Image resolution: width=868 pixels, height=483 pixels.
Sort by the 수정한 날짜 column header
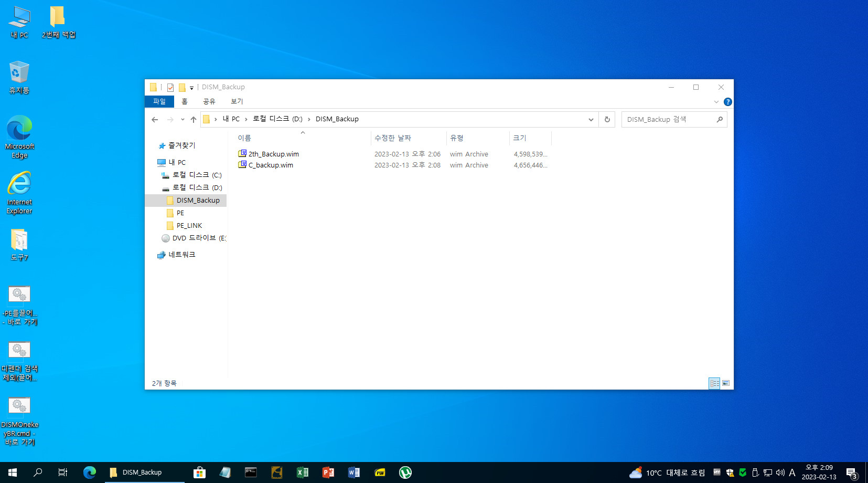coord(409,138)
